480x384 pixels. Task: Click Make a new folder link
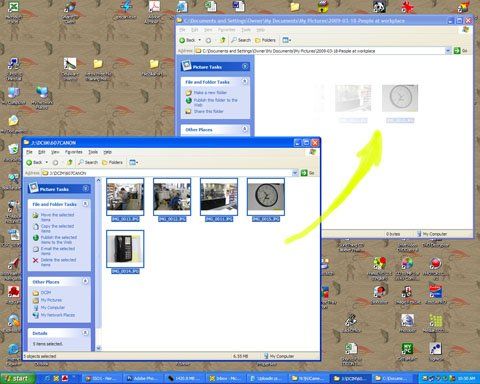[x=210, y=93]
